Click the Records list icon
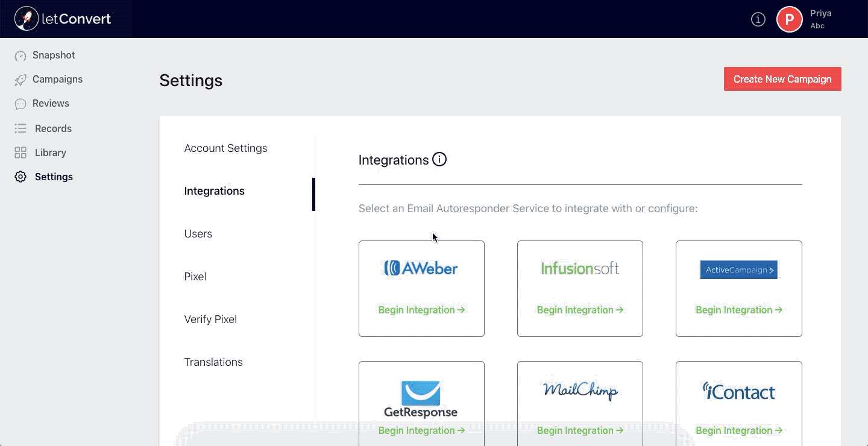The width and height of the screenshot is (868, 446). [20, 128]
